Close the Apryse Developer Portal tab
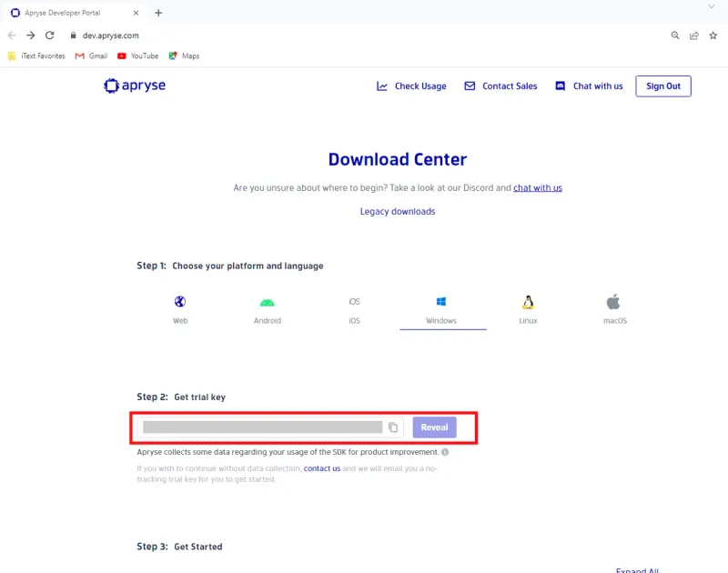The width and height of the screenshot is (728, 573). click(x=136, y=13)
